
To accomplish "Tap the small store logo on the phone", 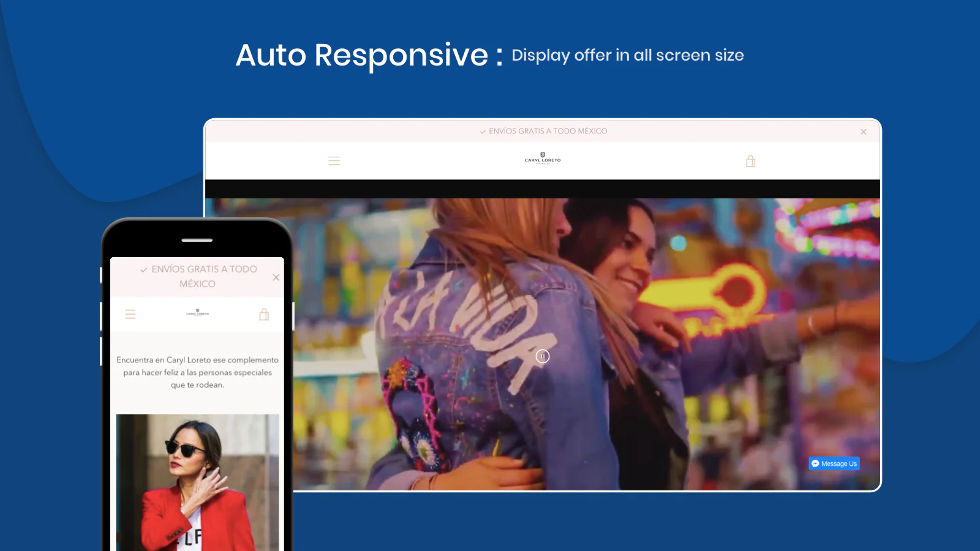I will tap(197, 313).
